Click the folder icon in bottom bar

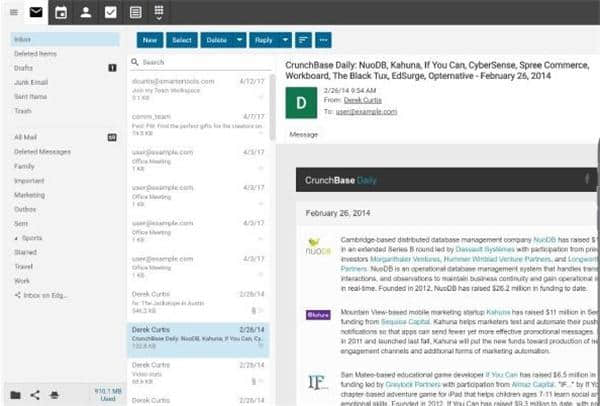tap(15, 395)
